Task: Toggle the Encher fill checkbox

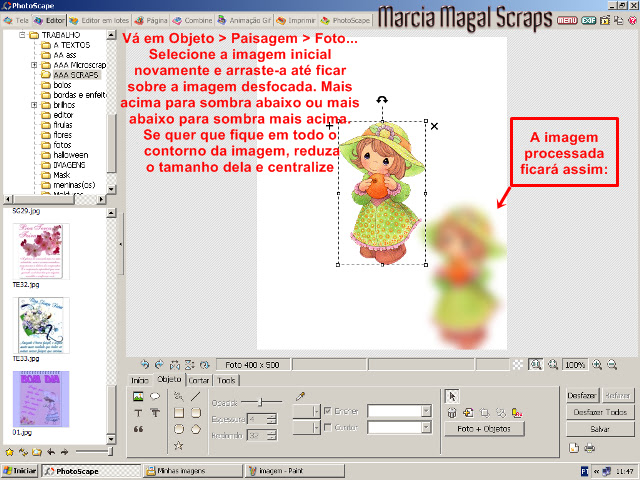Action: [327, 411]
